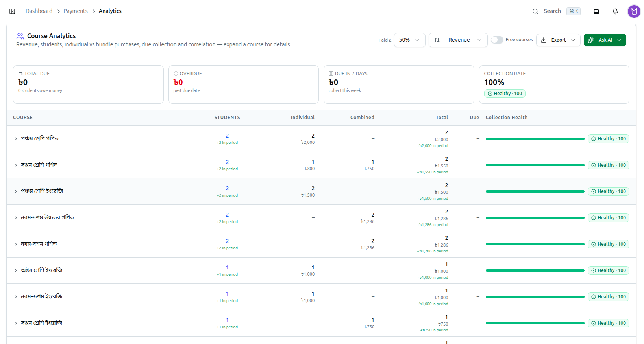The width and height of the screenshot is (644, 344).
Task: Click the collection health bar for পঞ্চম শ্রেণি গণিত
Action: click(535, 139)
